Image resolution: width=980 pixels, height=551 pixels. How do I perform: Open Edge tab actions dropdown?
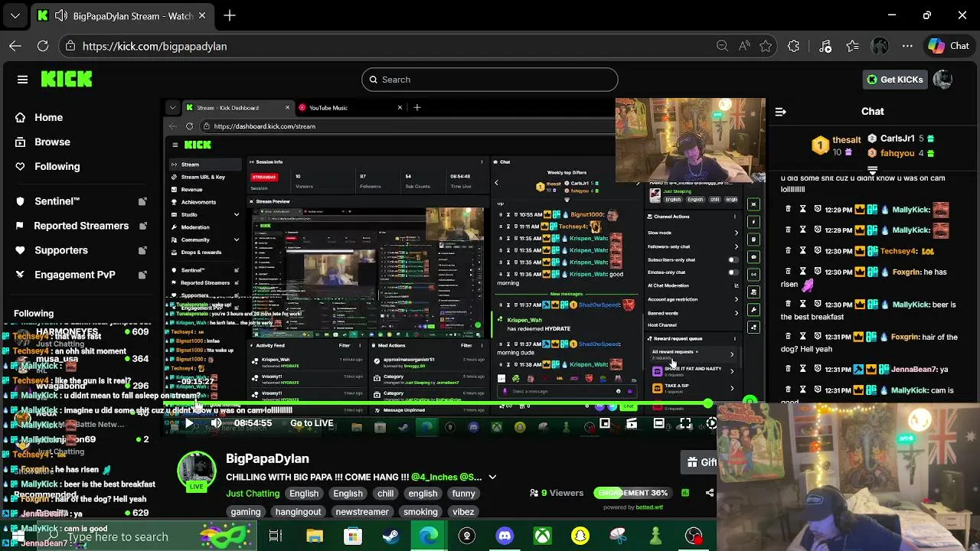pyautogui.click(x=15, y=15)
